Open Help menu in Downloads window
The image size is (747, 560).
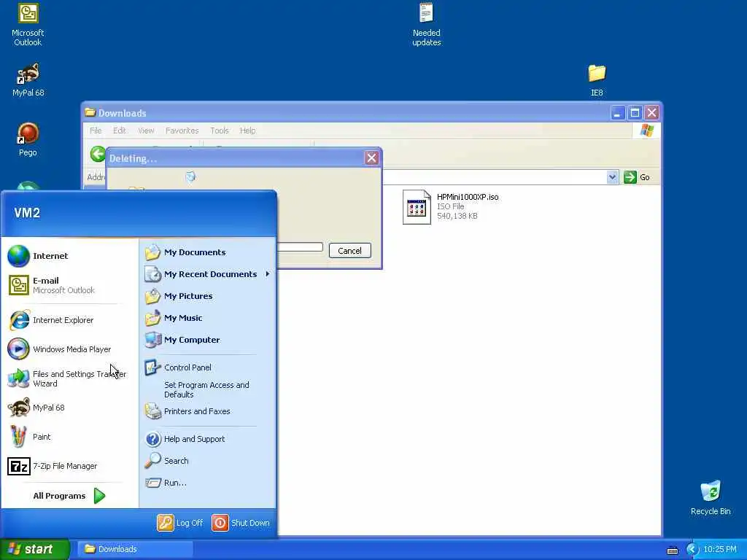tap(247, 131)
